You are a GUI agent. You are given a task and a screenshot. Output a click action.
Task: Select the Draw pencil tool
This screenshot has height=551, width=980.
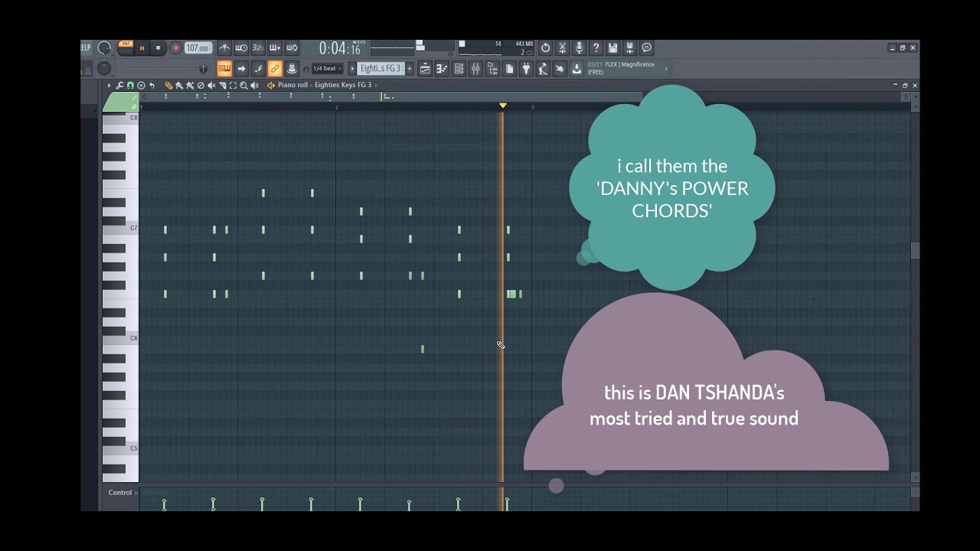click(168, 85)
